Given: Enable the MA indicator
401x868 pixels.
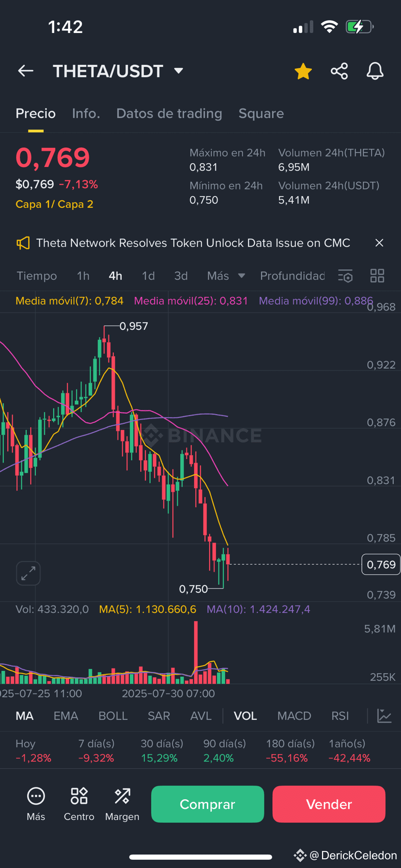Looking at the screenshot, I should (x=25, y=716).
